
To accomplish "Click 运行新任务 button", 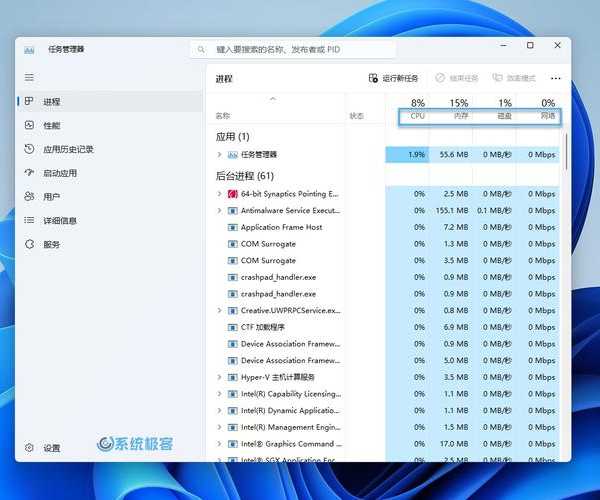I will point(393,78).
